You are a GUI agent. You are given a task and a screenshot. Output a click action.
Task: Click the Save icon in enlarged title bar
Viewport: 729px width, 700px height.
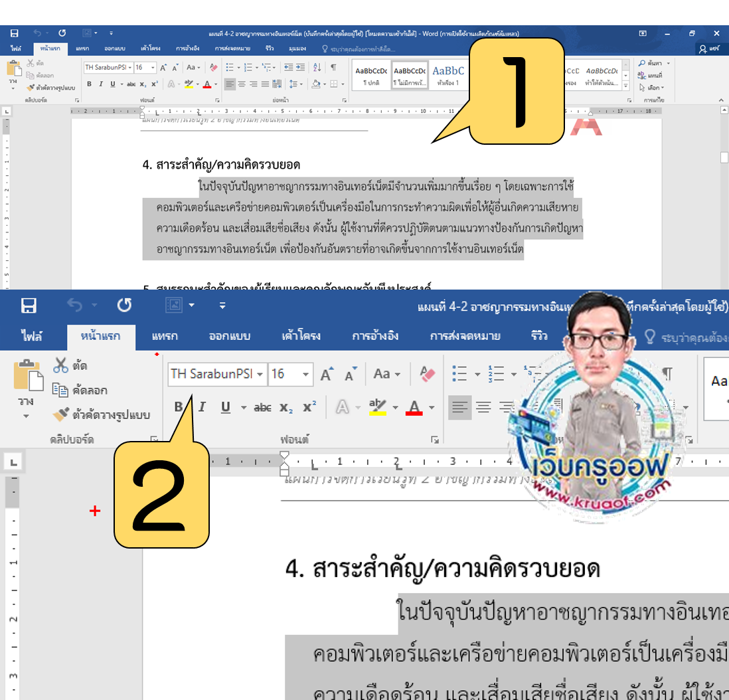click(x=29, y=306)
